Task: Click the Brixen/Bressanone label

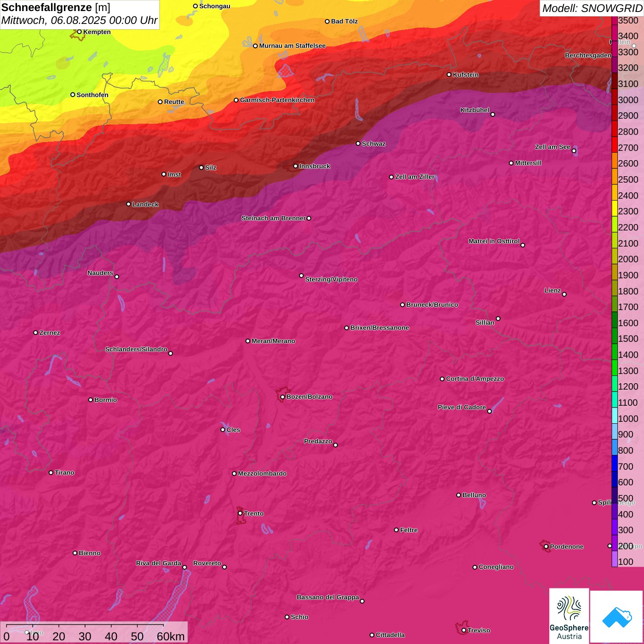Action: [x=379, y=328]
